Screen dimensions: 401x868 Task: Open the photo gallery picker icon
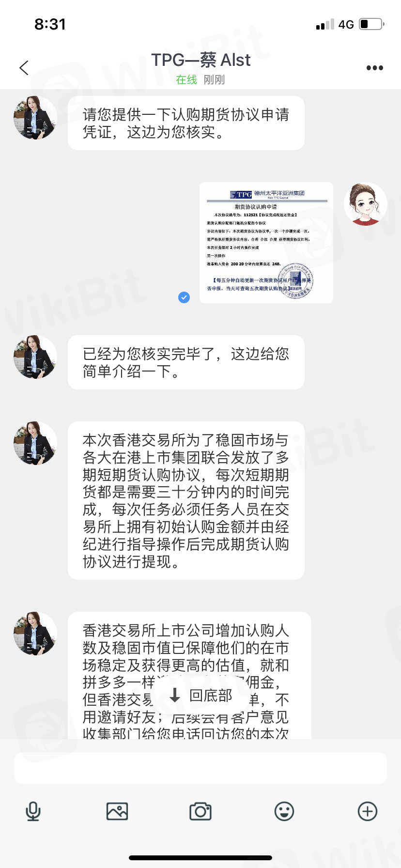click(x=117, y=811)
